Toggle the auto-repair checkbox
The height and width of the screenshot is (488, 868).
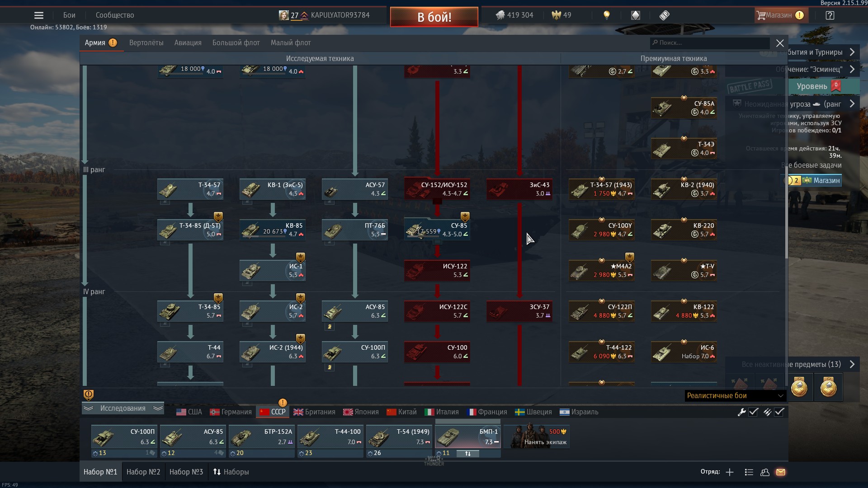(753, 412)
